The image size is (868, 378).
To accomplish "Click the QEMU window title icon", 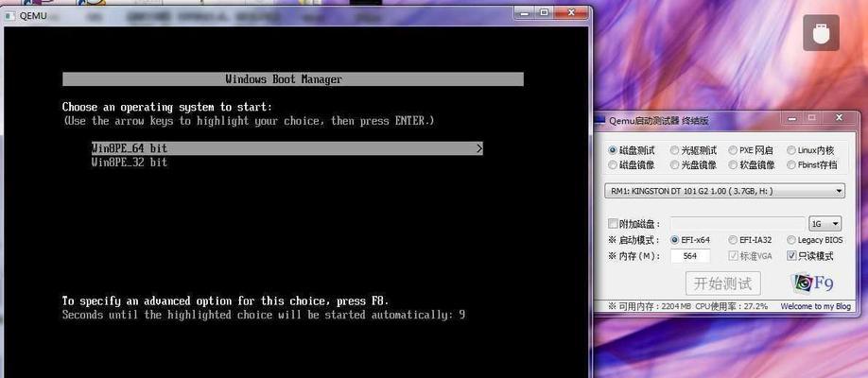I will tap(10, 15).
